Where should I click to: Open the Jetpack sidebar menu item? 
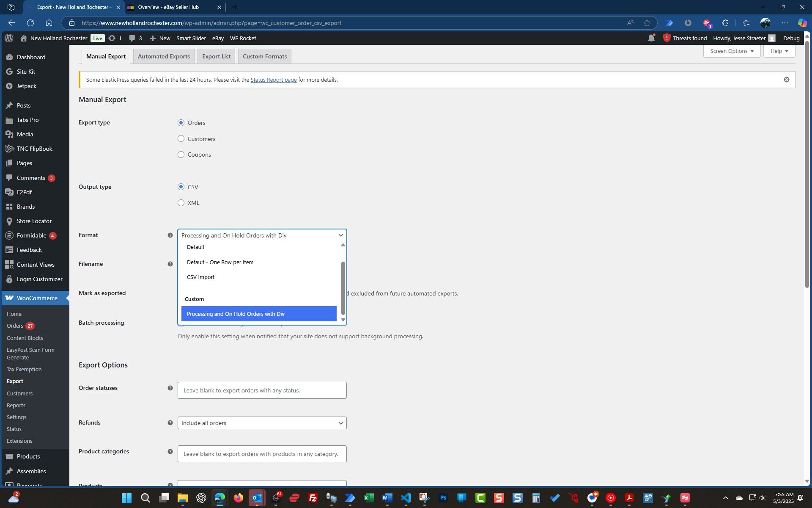(26, 86)
